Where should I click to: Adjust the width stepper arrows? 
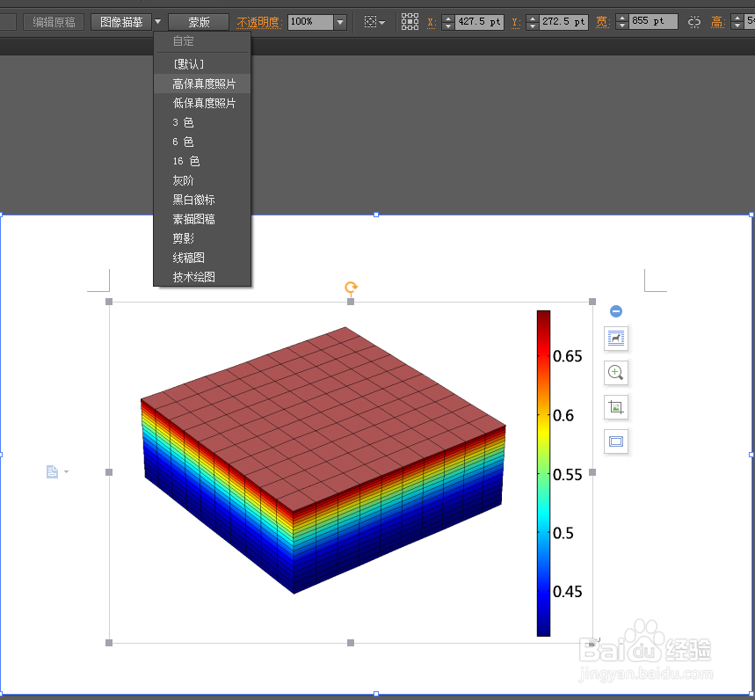tap(622, 22)
